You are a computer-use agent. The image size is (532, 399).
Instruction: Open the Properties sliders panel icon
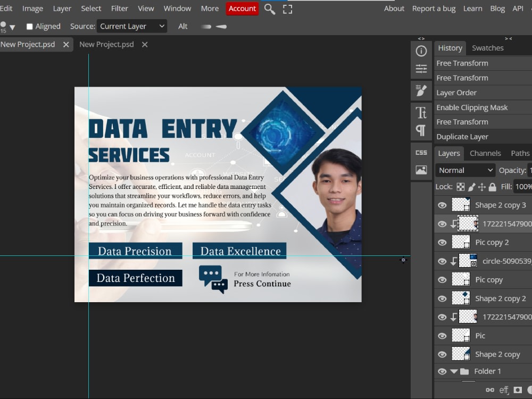421,69
